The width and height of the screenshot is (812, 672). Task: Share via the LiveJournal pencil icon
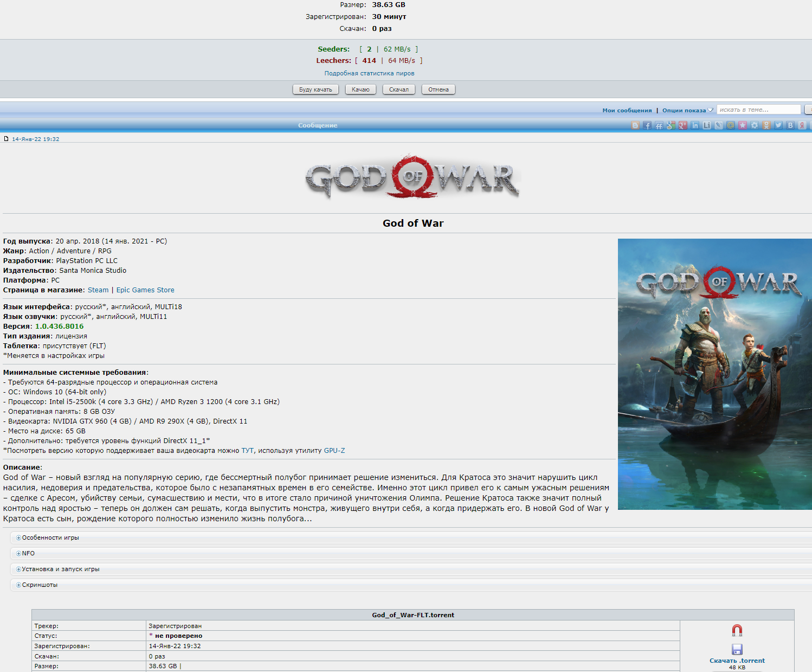[719, 125]
